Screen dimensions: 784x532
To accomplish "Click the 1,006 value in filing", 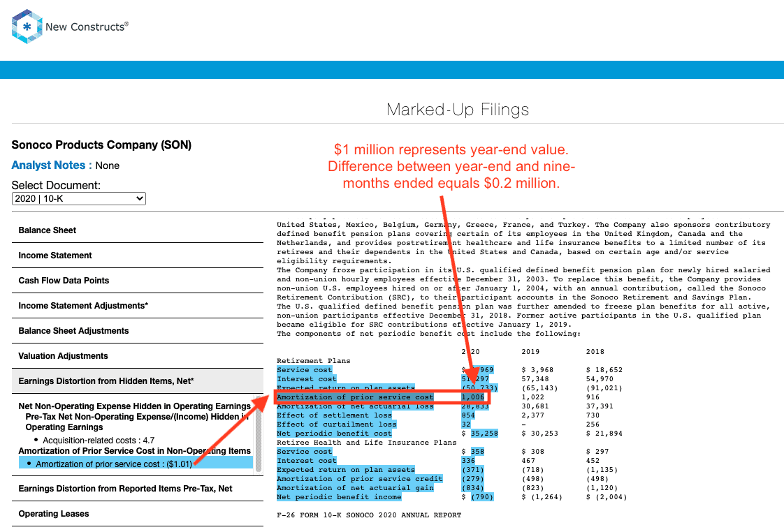I will point(473,397).
